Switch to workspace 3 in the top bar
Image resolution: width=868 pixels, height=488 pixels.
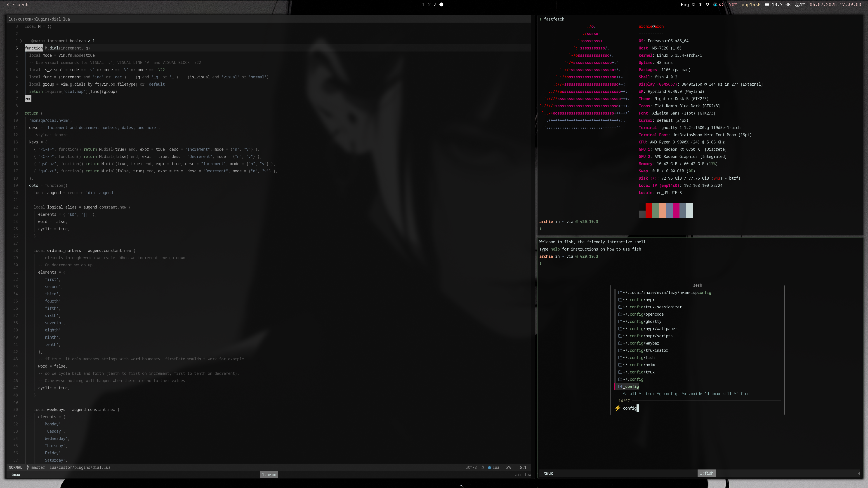pyautogui.click(x=435, y=4)
